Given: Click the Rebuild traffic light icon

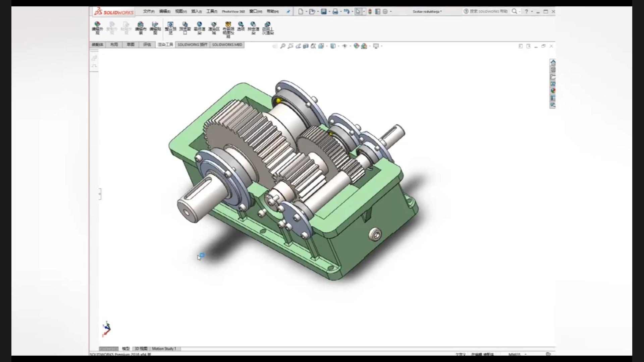Looking at the screenshot, I should [x=370, y=11].
